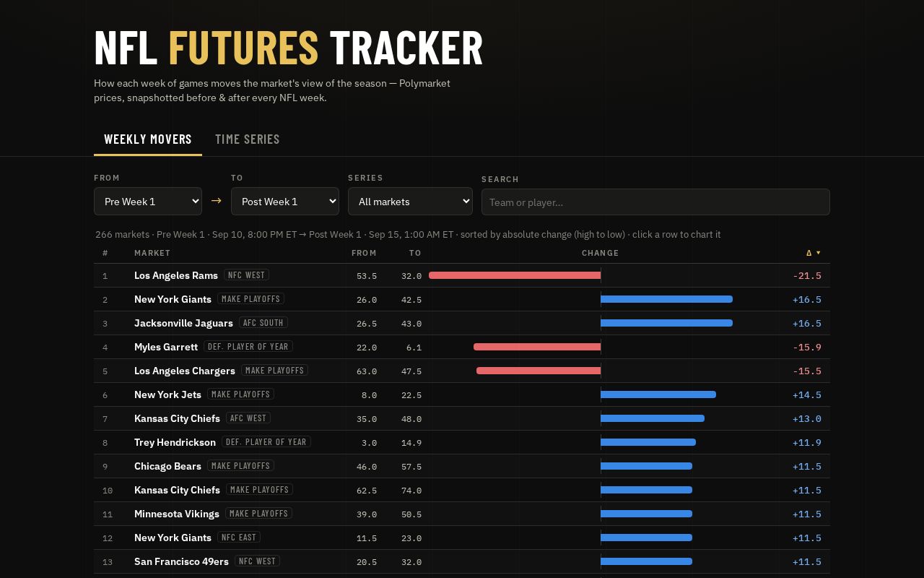Screen dimensions: 924x578
Task: Select the Weekly Movers tab
Action: click(148, 139)
